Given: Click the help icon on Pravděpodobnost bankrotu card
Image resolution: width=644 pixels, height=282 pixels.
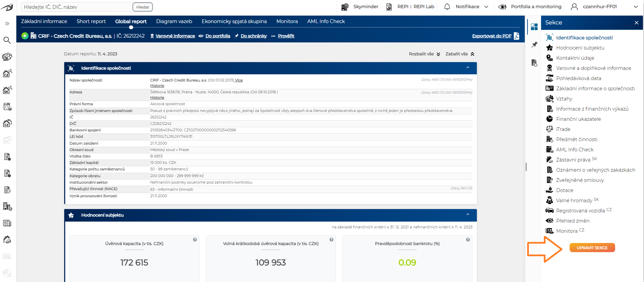Looking at the screenshot, I should pos(468,240).
